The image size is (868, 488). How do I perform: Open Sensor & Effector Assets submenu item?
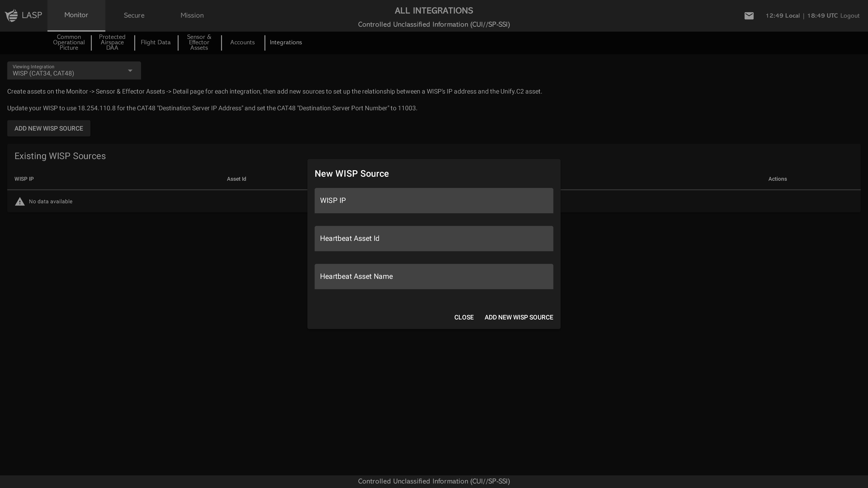pyautogui.click(x=199, y=42)
